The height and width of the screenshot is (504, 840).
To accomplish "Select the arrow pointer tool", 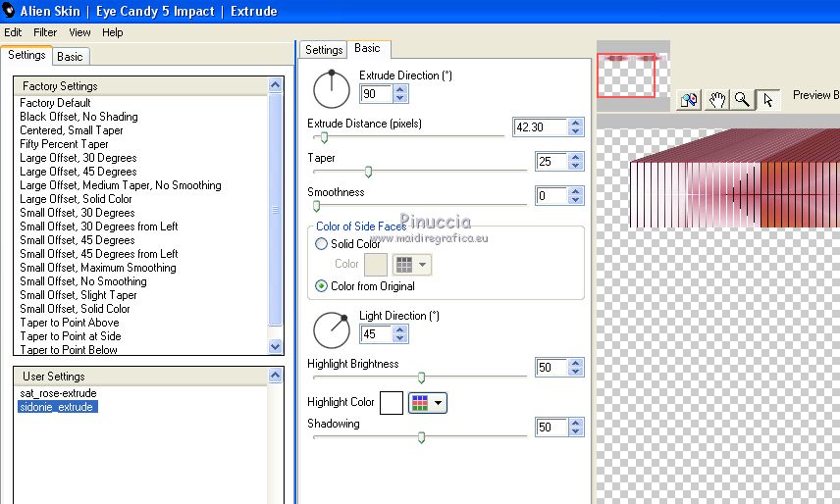I will click(x=767, y=99).
